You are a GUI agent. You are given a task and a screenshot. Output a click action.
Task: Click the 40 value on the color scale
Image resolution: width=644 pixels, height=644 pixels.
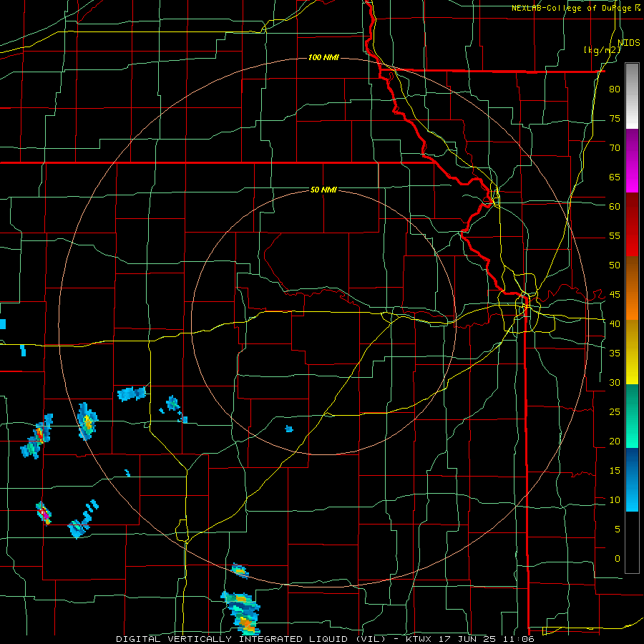coord(615,323)
